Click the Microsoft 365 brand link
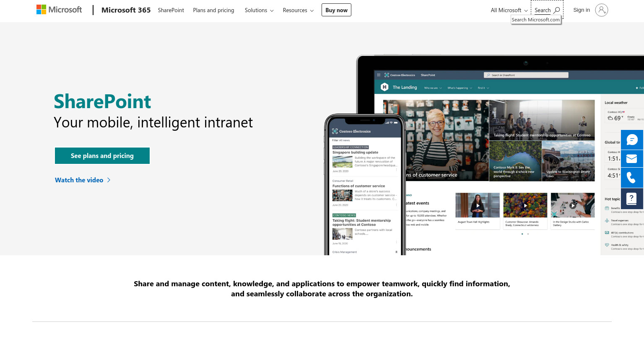This screenshot has height=342, width=644. point(126,10)
